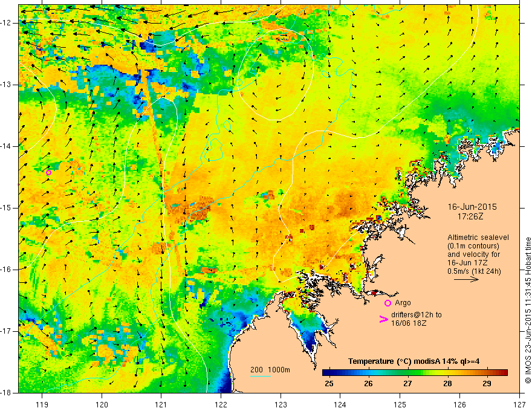
Task: Click longitude axis label 121
Action: coord(161,404)
